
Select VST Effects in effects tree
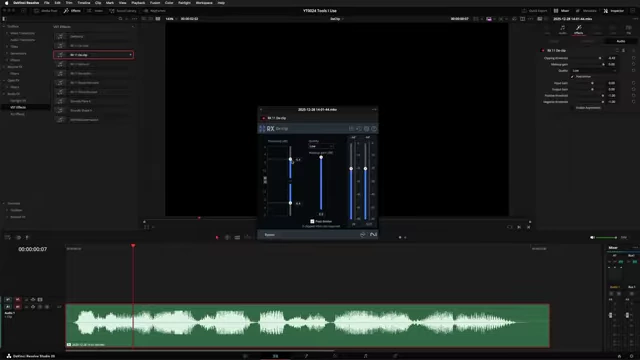click(x=18, y=107)
